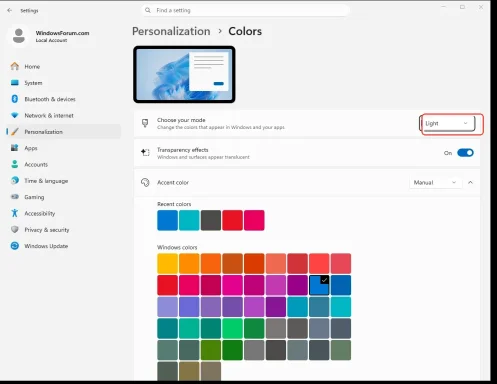Screen dimensions: 497x384
Task: Click the search magnifier icon
Action: [148, 10]
